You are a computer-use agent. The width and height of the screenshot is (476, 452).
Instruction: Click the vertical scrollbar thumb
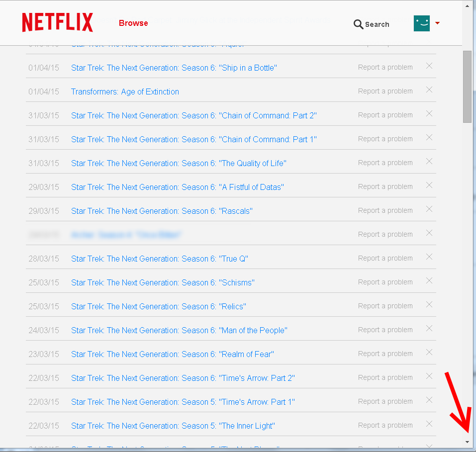point(467,87)
